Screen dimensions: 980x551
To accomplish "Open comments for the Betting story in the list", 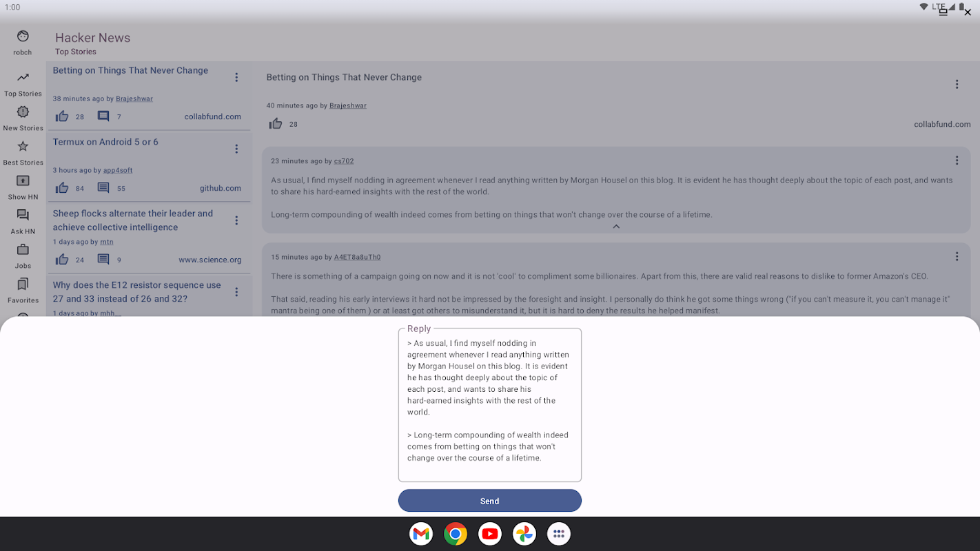I will [x=103, y=116].
